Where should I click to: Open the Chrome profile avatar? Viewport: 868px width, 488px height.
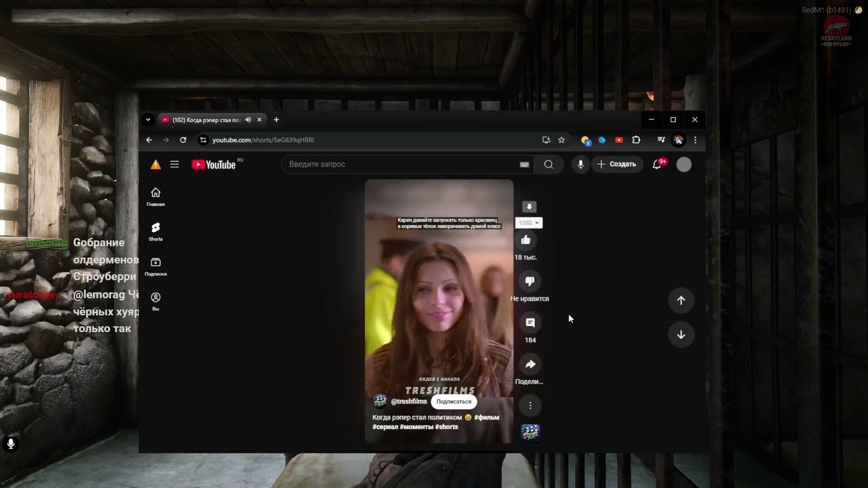pos(678,140)
